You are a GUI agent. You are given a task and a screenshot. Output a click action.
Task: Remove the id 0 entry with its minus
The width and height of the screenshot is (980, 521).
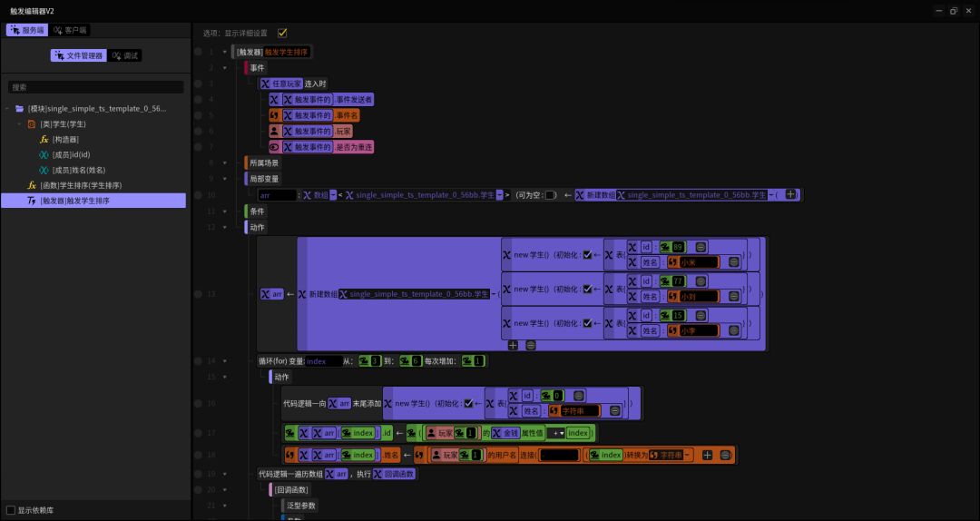(x=579, y=395)
